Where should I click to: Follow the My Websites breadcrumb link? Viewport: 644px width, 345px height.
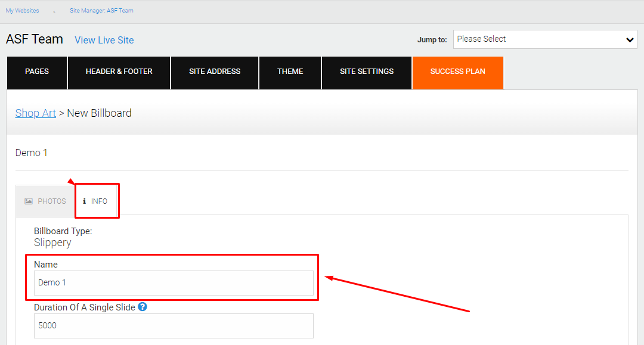coord(22,11)
